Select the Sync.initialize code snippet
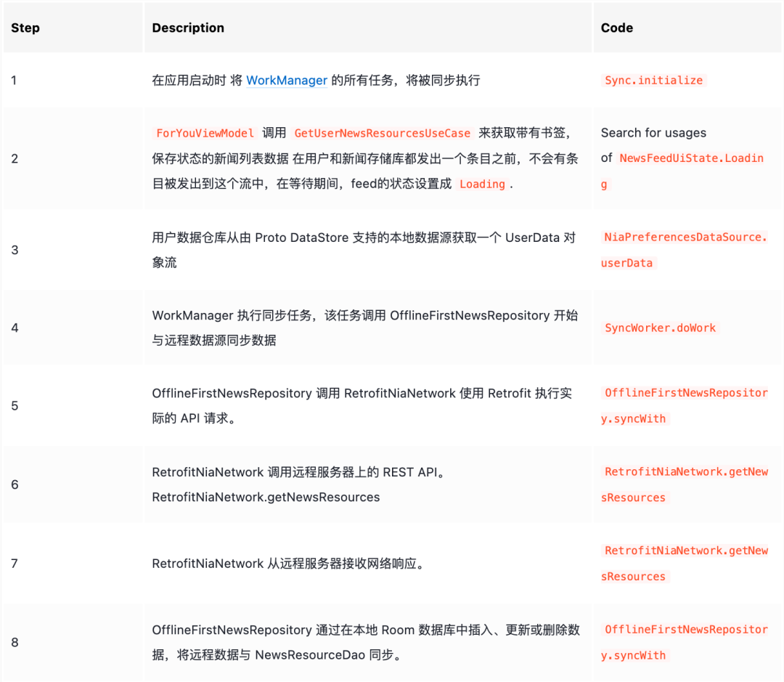Image resolution: width=784 pixels, height=682 pixels. point(653,81)
